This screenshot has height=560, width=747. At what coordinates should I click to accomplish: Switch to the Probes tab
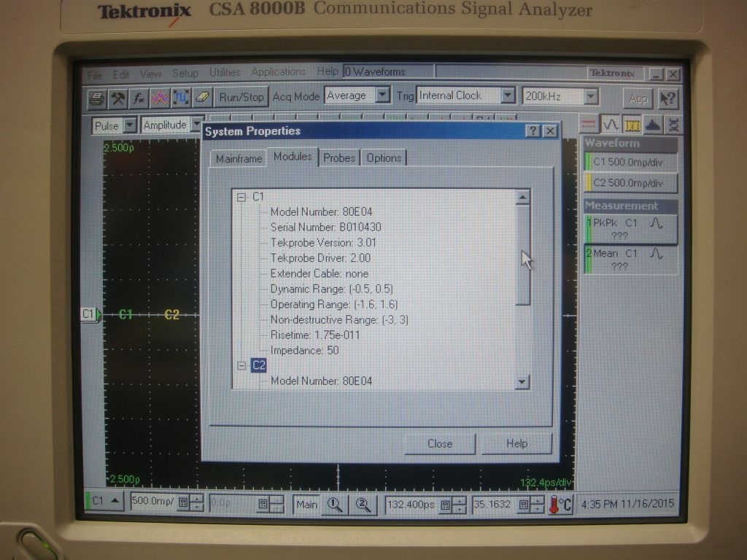(339, 157)
